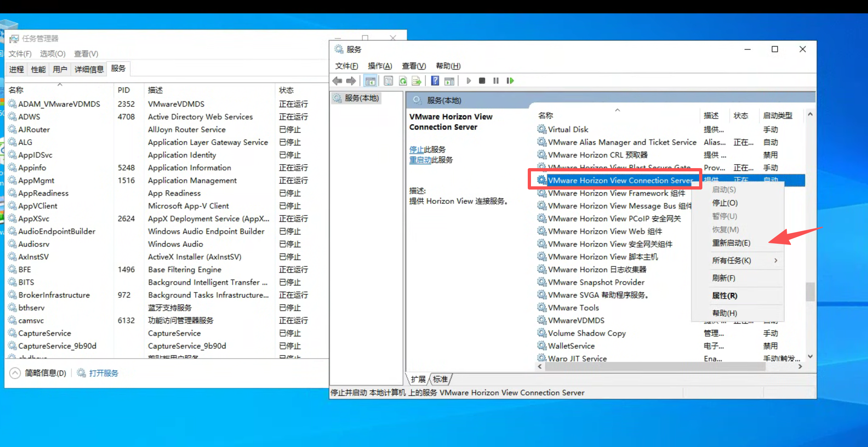Click the Services window title bar gear icon
Image resolution: width=868 pixels, height=447 pixels.
coord(339,49)
